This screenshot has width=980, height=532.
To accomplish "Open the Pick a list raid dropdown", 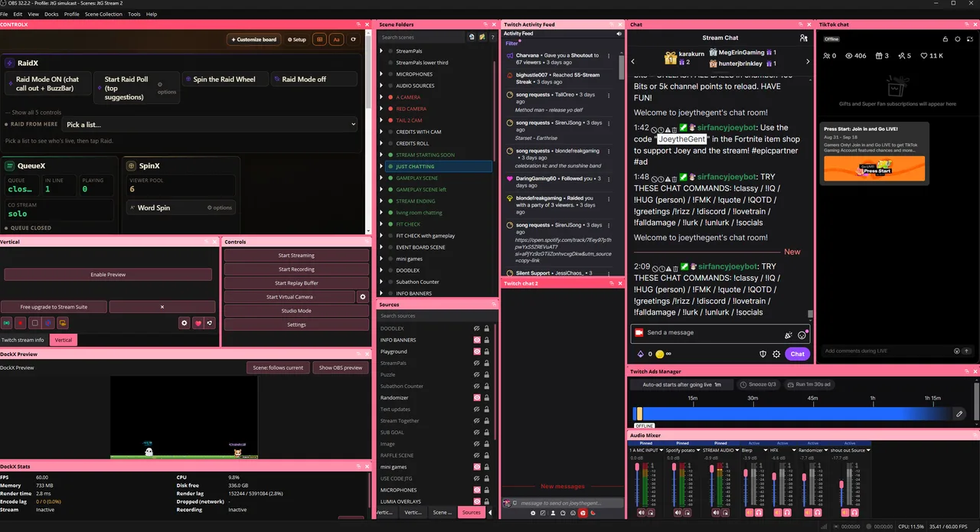I will [211, 124].
